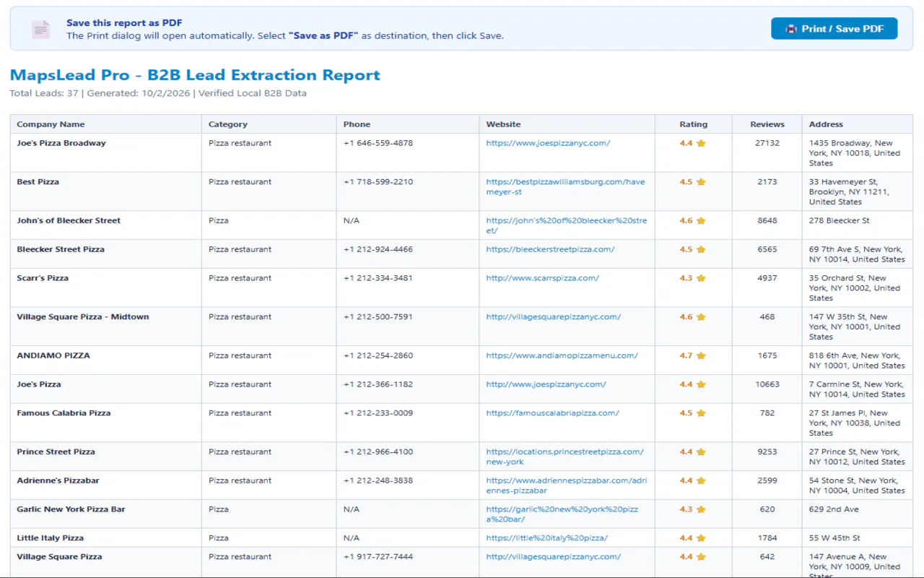The width and height of the screenshot is (924, 578).
Task: Select phone number +1 917-727-7444
Action: [378, 557]
